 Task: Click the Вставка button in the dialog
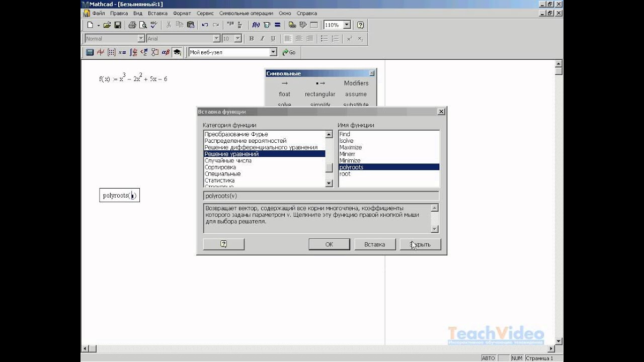tap(374, 244)
